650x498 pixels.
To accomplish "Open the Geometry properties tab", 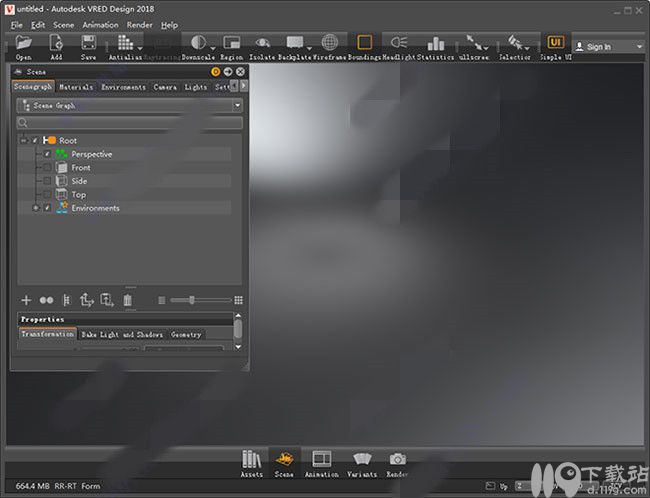I will (186, 334).
